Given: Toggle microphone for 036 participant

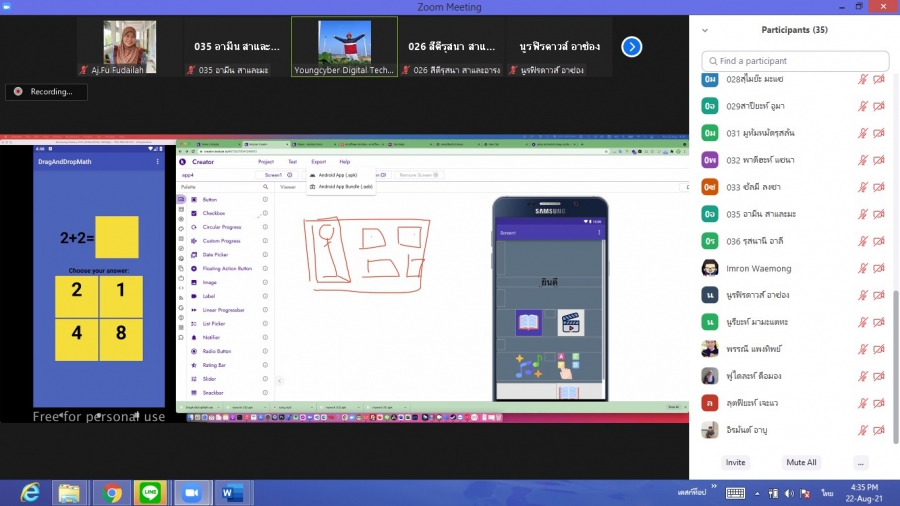Looking at the screenshot, I should [862, 241].
